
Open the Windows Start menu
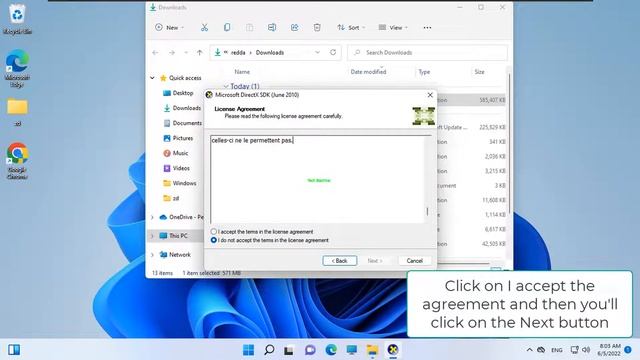click(x=248, y=350)
